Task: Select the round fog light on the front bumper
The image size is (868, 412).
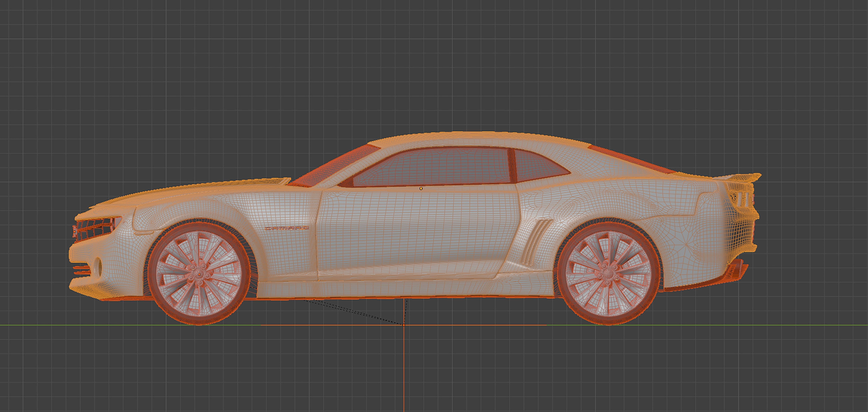Action: coord(98,267)
